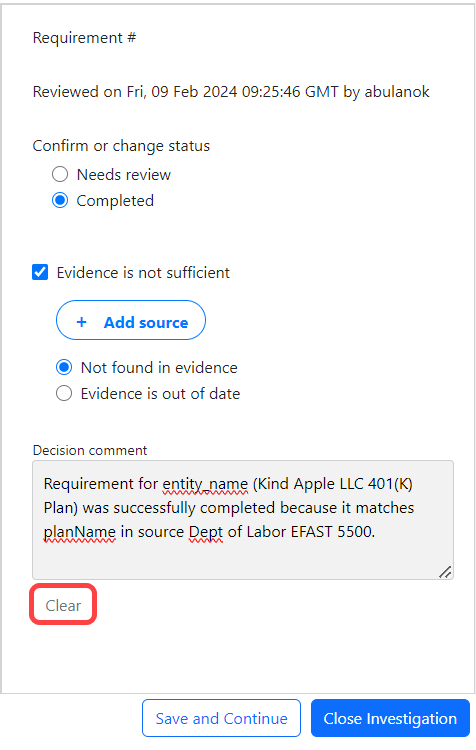Click the resize grip of the comment box
The image size is (476, 750).
pos(445,572)
